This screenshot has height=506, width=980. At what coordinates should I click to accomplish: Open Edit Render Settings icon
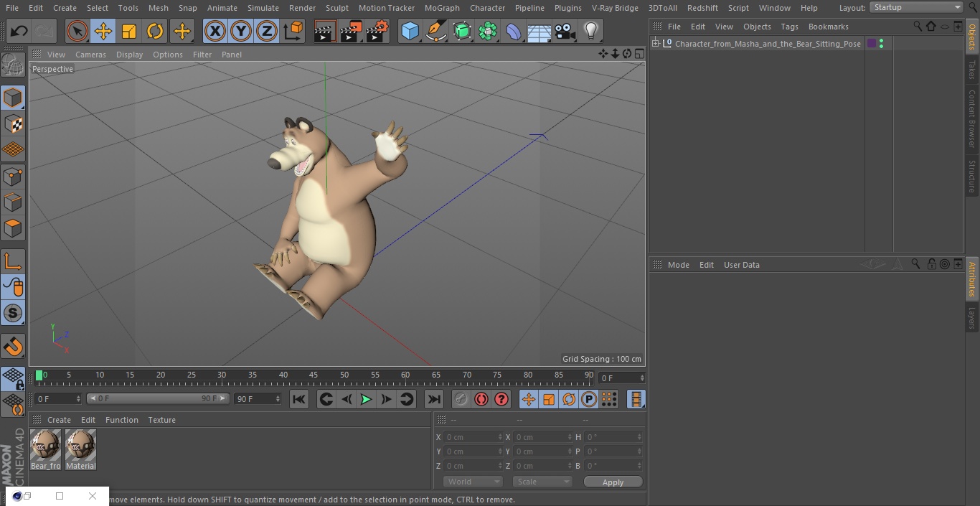(377, 31)
